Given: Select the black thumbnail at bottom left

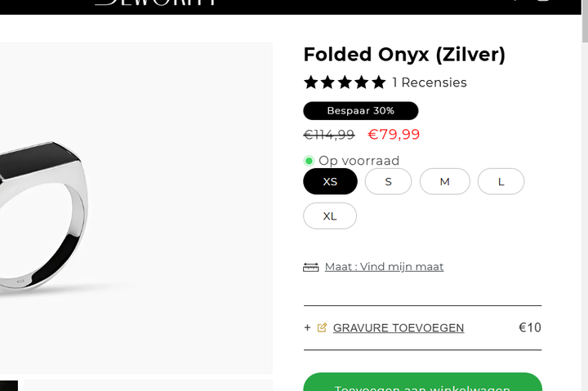Looking at the screenshot, I should click(8, 385).
